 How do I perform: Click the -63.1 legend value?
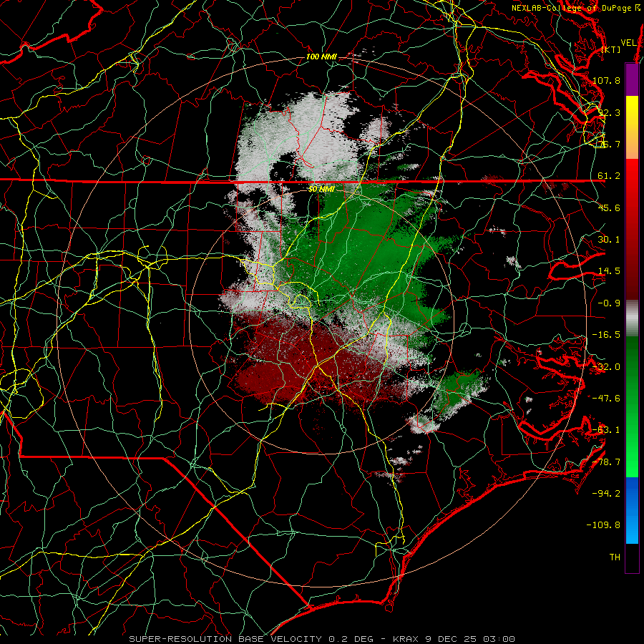pos(606,430)
